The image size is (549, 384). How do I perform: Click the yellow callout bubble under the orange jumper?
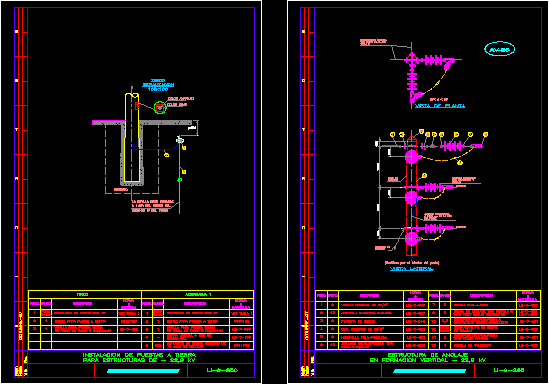[460, 162]
